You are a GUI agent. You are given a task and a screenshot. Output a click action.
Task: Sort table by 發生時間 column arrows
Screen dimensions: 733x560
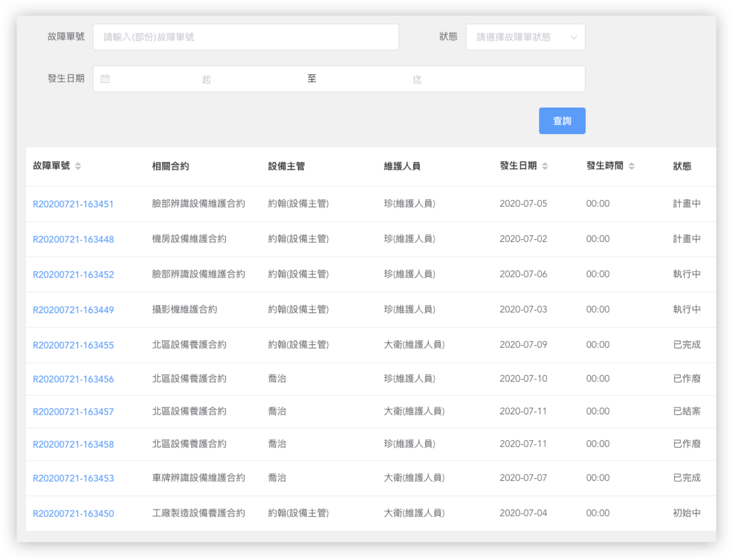[631, 166]
